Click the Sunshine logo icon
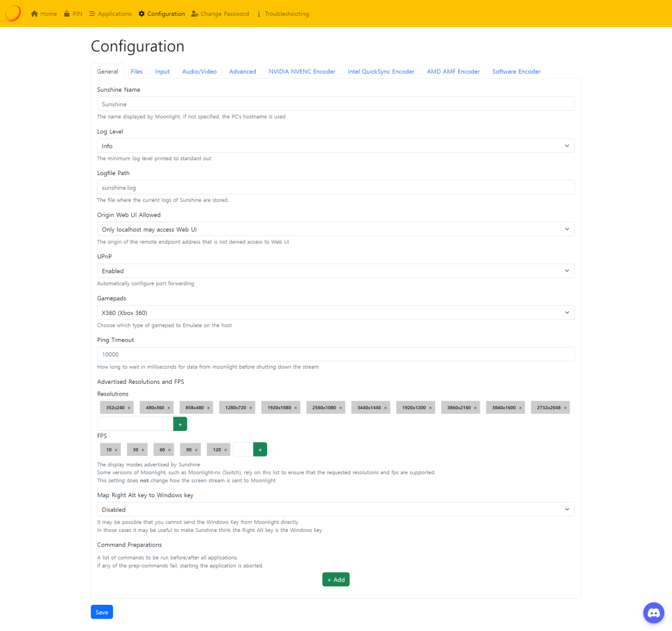 coord(13,13)
